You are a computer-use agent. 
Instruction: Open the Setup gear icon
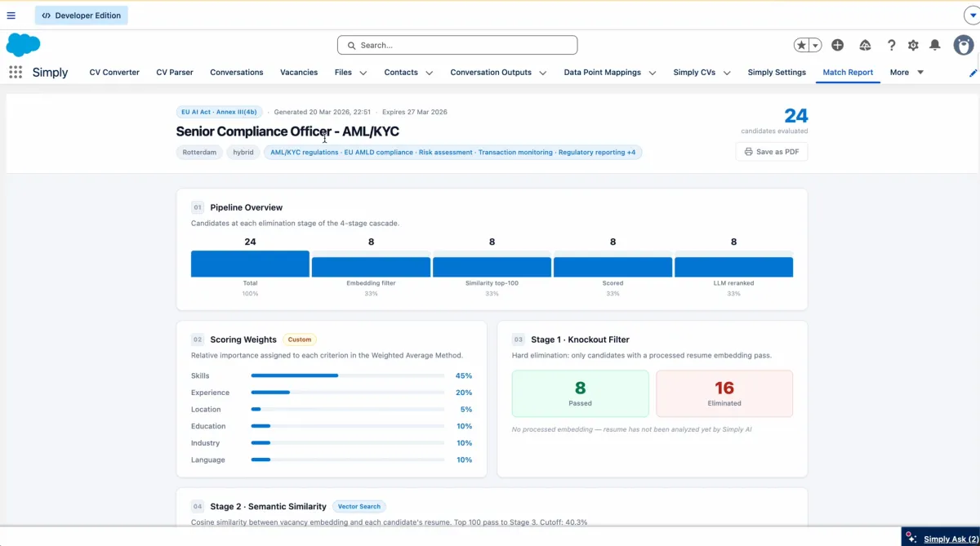913,46
